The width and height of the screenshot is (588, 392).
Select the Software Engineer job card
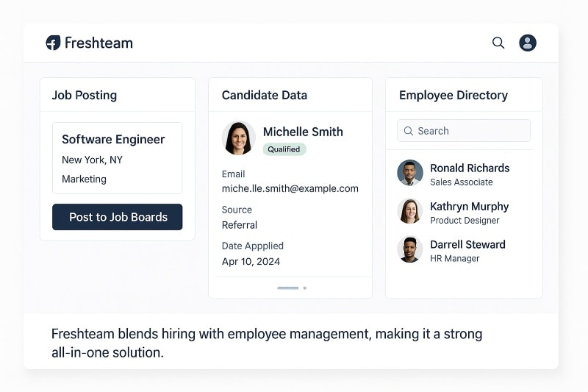[117, 158]
